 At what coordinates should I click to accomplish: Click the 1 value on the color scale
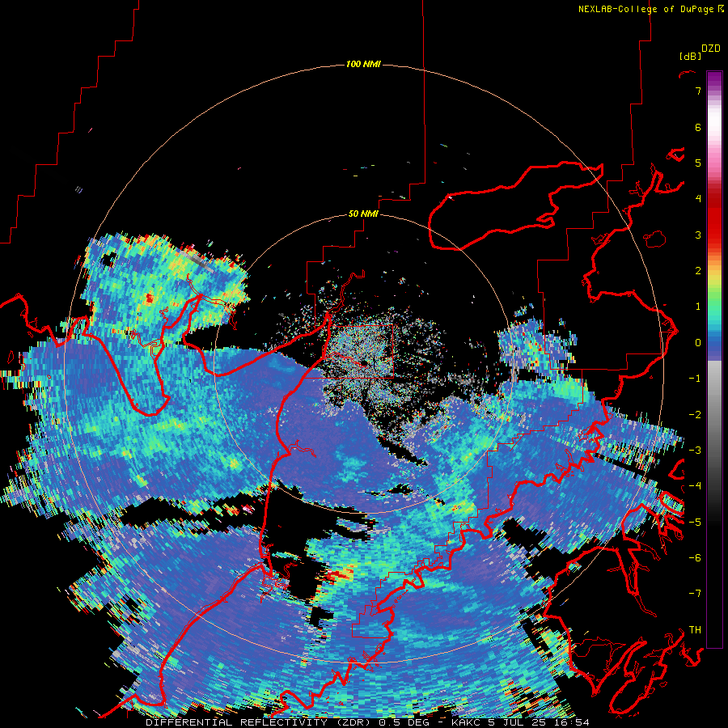(698, 307)
